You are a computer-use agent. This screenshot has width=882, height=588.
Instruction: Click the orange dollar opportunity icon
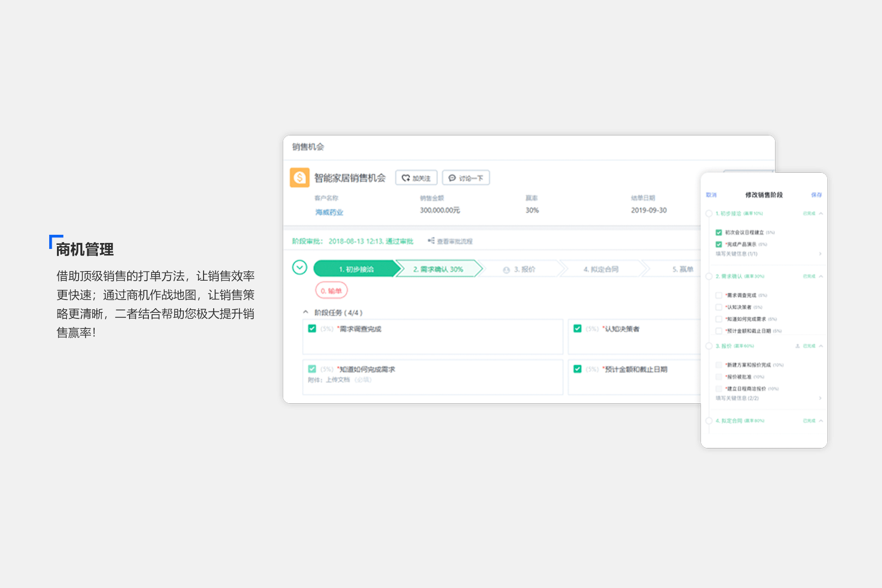pyautogui.click(x=300, y=178)
